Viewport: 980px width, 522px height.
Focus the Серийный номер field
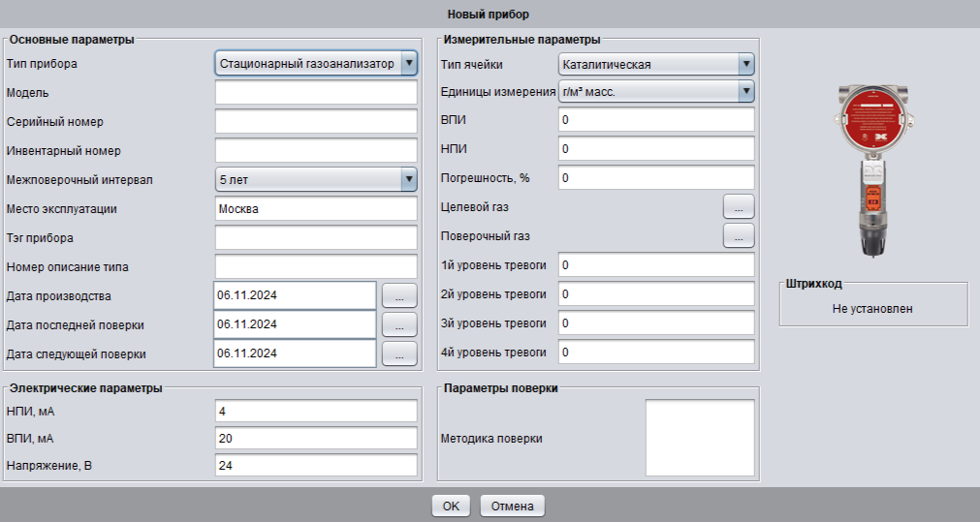[315, 122]
